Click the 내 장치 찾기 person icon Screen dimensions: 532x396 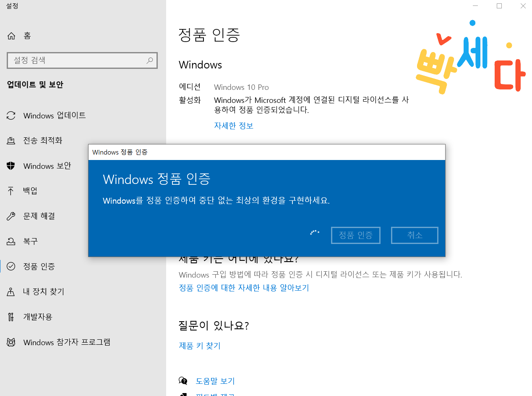[11, 292]
